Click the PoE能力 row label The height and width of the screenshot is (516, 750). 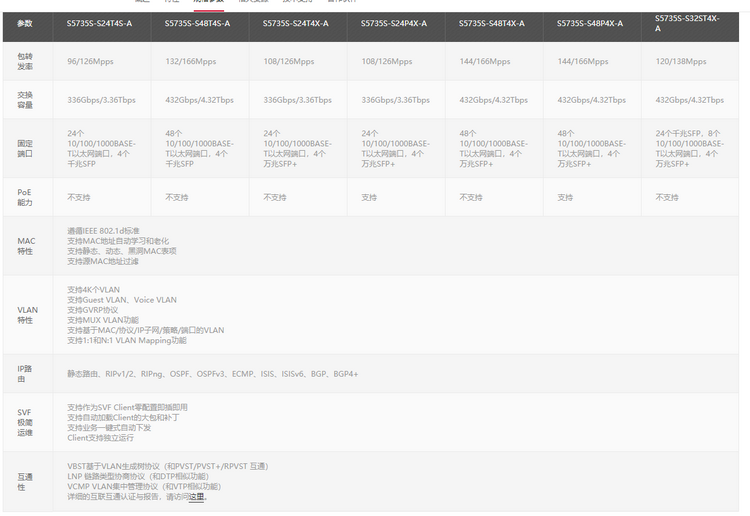coord(25,198)
